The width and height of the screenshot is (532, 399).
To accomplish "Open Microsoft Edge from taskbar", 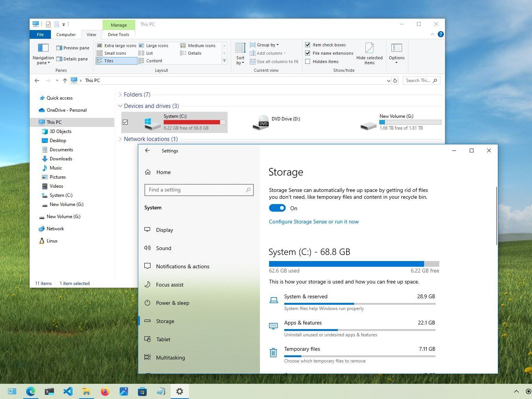I will click(x=30, y=391).
